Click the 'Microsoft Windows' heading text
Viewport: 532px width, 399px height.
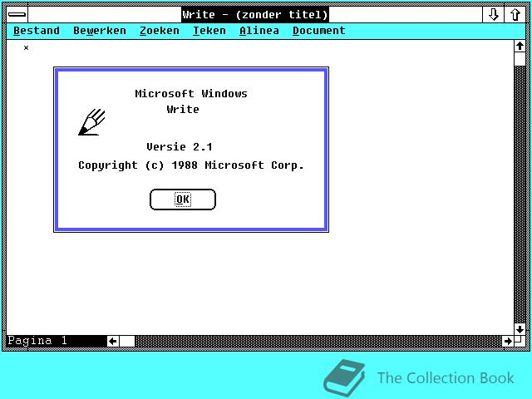191,94
